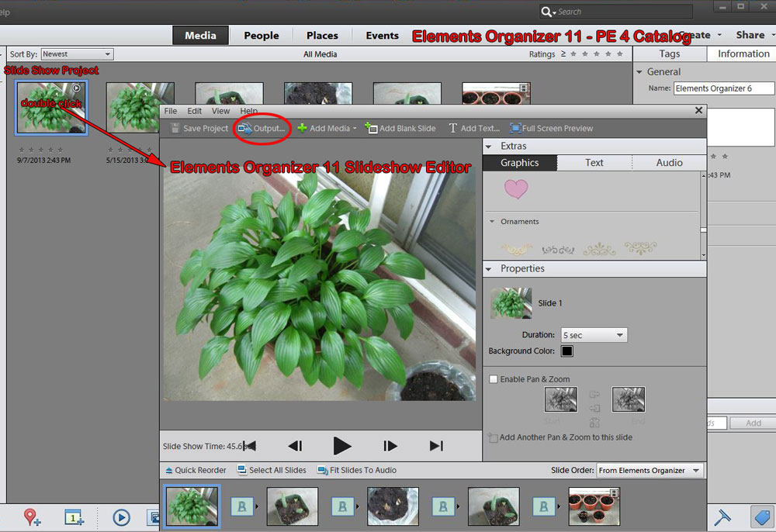Switch to the Text extras tab
This screenshot has height=532, width=776.
(594, 163)
